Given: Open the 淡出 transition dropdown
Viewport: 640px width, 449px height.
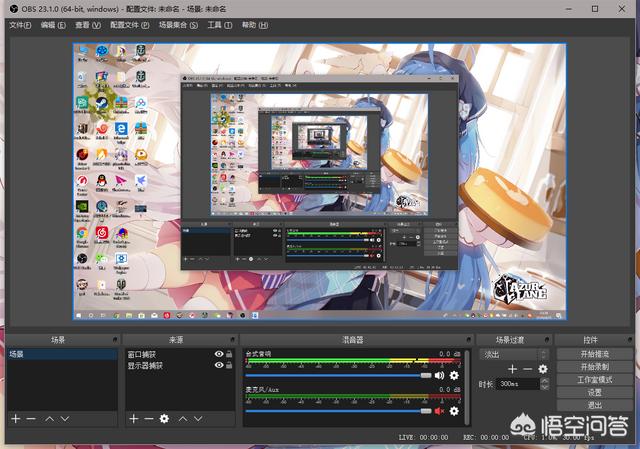Looking at the screenshot, I should click(x=513, y=354).
